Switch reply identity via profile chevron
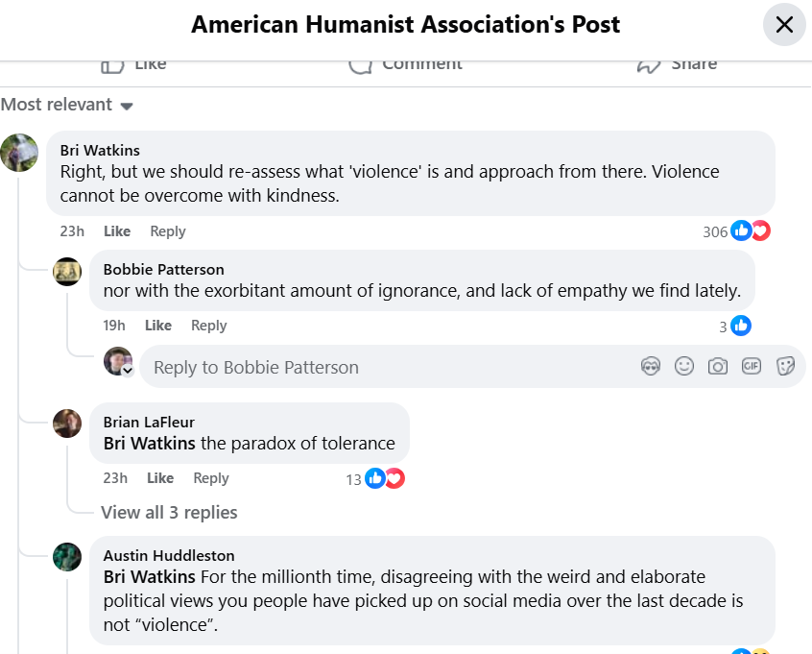The height and width of the screenshot is (654, 812). point(128,371)
